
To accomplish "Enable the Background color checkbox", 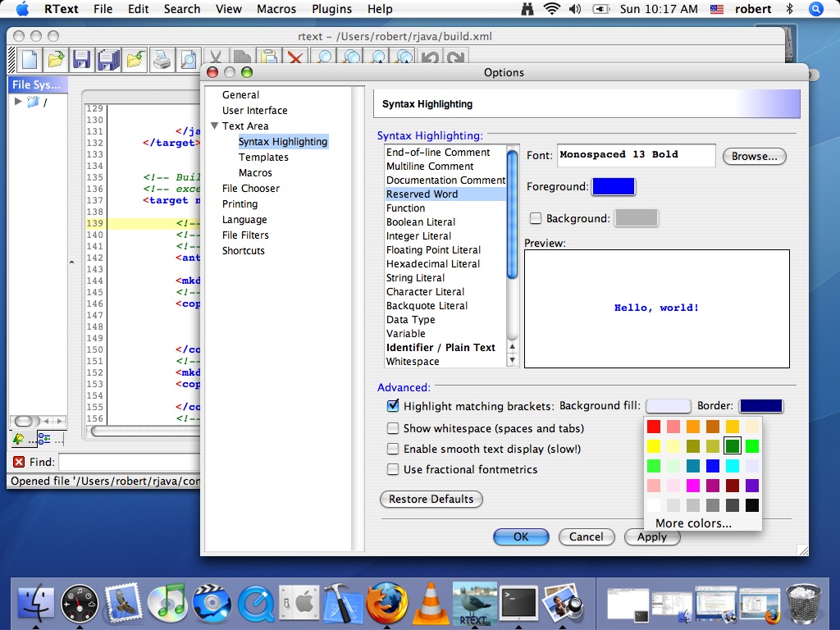I will click(x=536, y=218).
